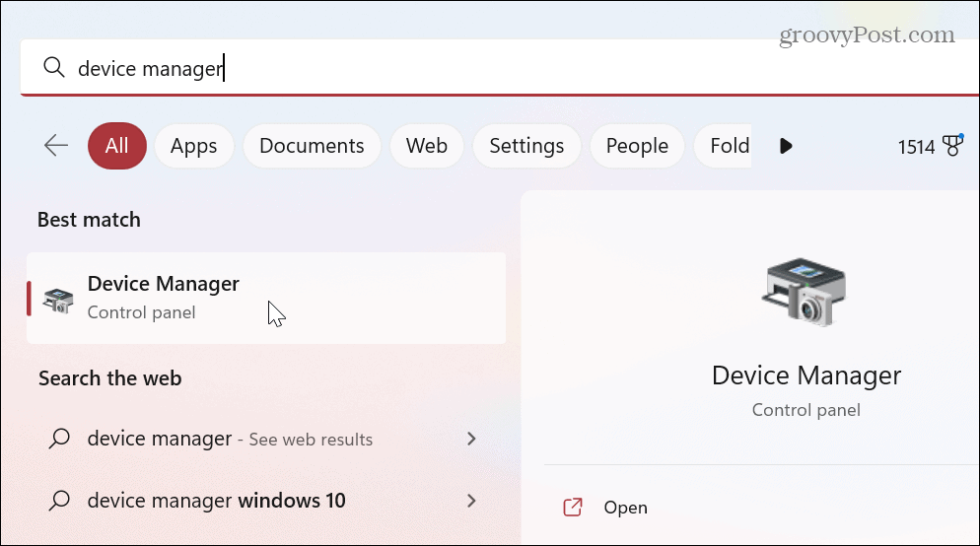Screen dimensions: 980x546
Task: Click the Open external-link icon
Action: 573,508
